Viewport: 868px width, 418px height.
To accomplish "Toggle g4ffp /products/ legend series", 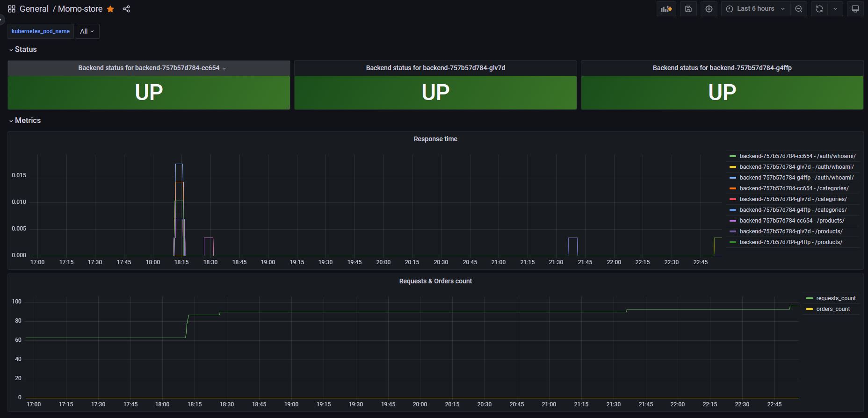I will pyautogui.click(x=791, y=242).
